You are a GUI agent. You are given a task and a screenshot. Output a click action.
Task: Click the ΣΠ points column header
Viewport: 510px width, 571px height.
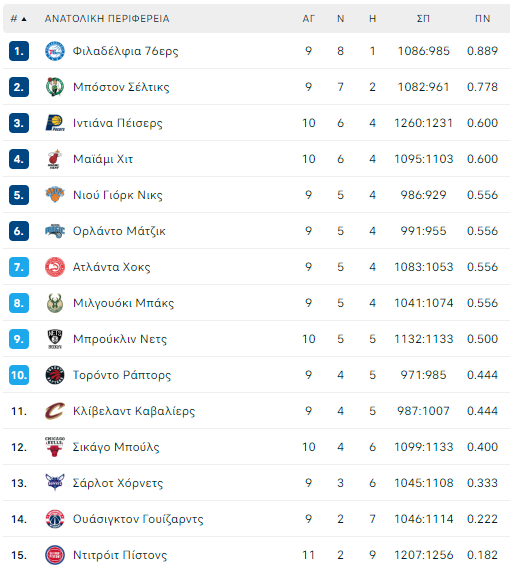point(423,19)
